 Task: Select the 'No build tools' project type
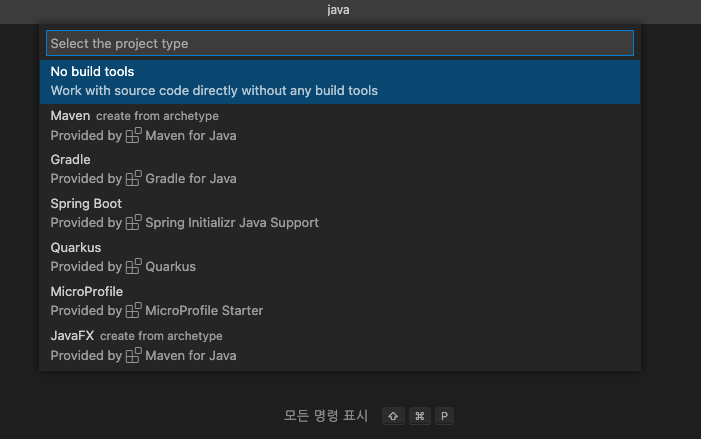click(340, 82)
